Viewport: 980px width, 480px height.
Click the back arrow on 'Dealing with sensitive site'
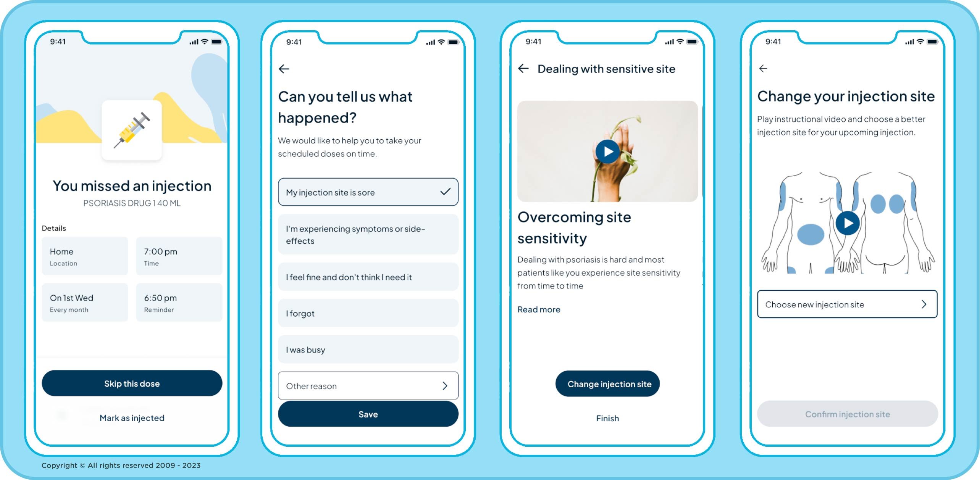point(525,69)
